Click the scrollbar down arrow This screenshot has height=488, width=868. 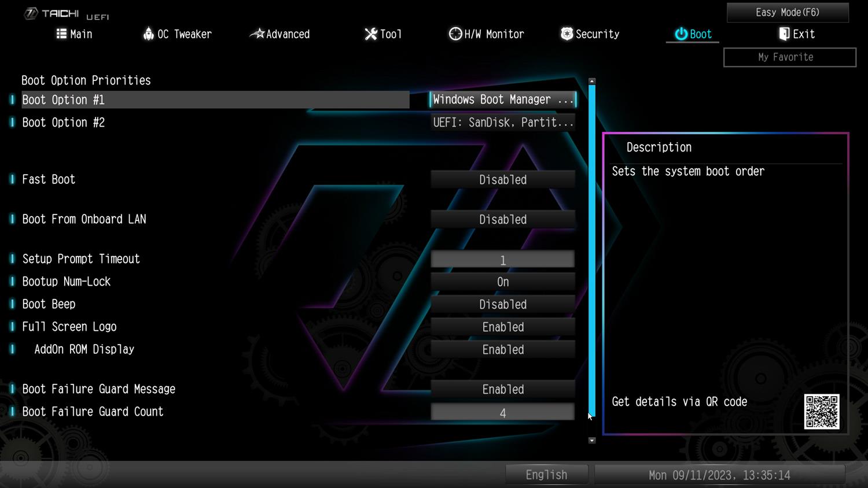pos(591,441)
